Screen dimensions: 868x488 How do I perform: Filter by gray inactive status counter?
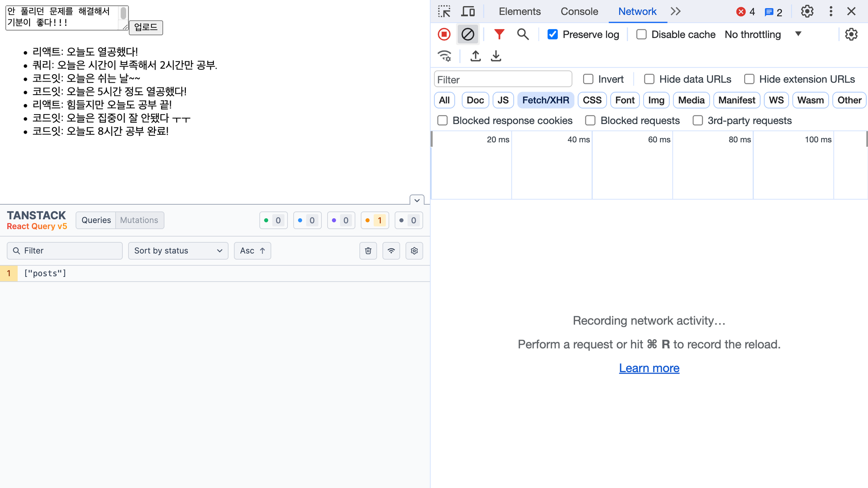(x=409, y=220)
